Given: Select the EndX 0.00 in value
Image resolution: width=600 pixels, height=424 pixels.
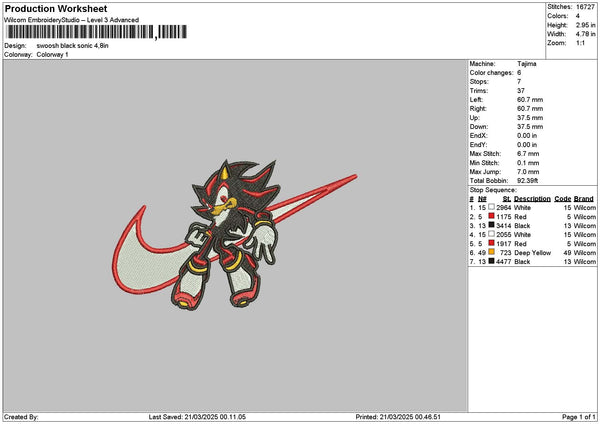Looking at the screenshot, I should pos(527,136).
